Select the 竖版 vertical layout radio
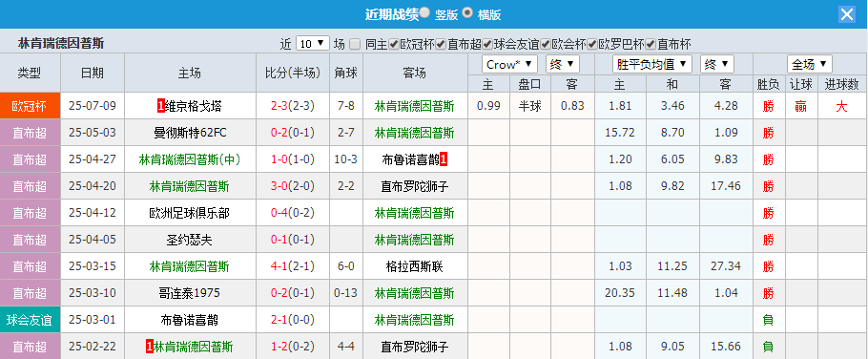 click(424, 12)
